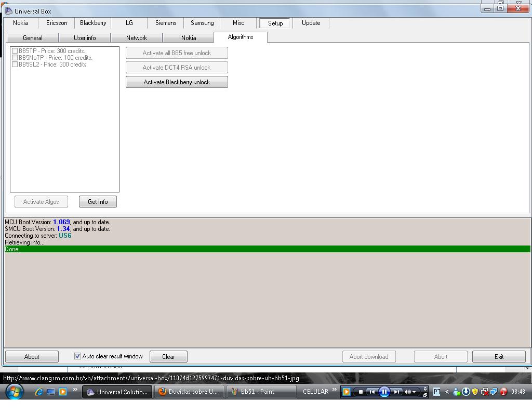This screenshot has height=413, width=532.
Task: Open the CELULAR taskbar toolbar
Action: click(x=315, y=392)
